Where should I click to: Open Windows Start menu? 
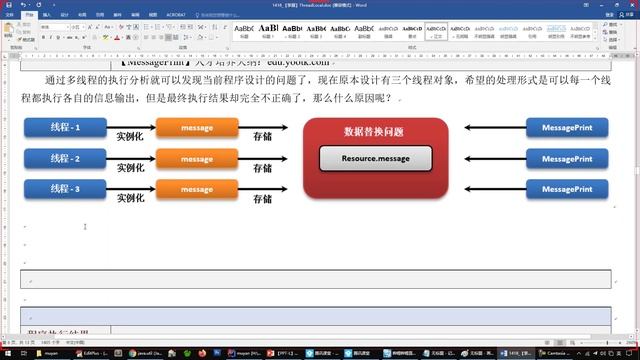point(7,353)
